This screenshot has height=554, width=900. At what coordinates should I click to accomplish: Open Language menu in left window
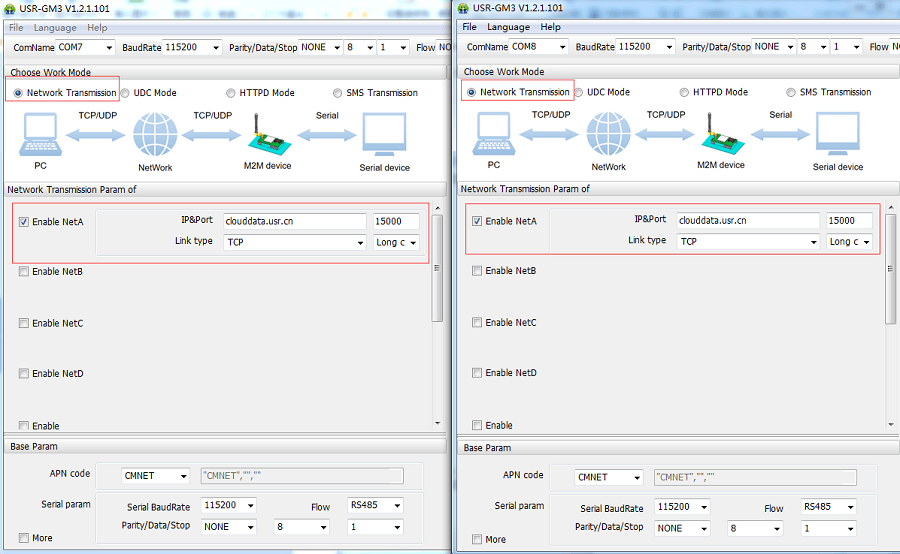(55, 28)
